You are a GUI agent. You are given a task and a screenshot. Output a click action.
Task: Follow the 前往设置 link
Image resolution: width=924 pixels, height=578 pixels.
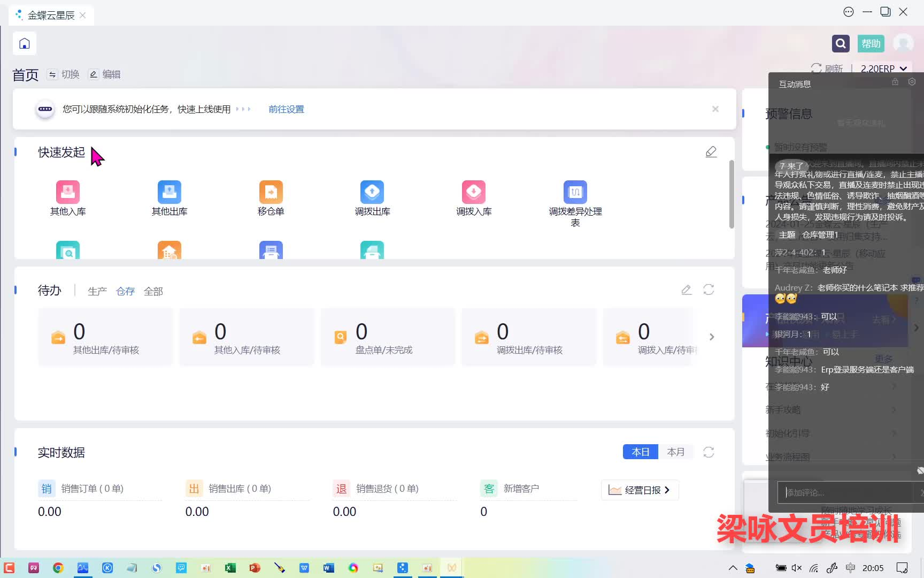click(x=286, y=109)
